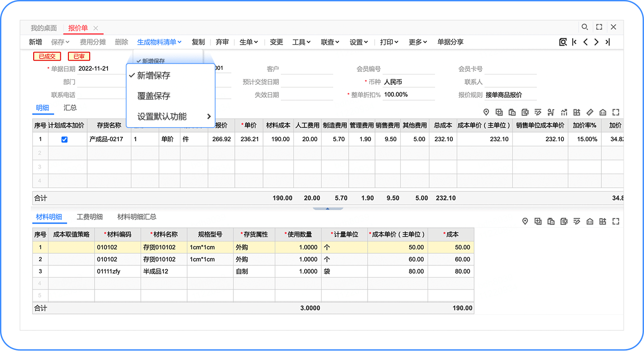This screenshot has width=644, height=351.
Task: Choose 覆盖保存 from the popup menu
Action: (x=154, y=96)
